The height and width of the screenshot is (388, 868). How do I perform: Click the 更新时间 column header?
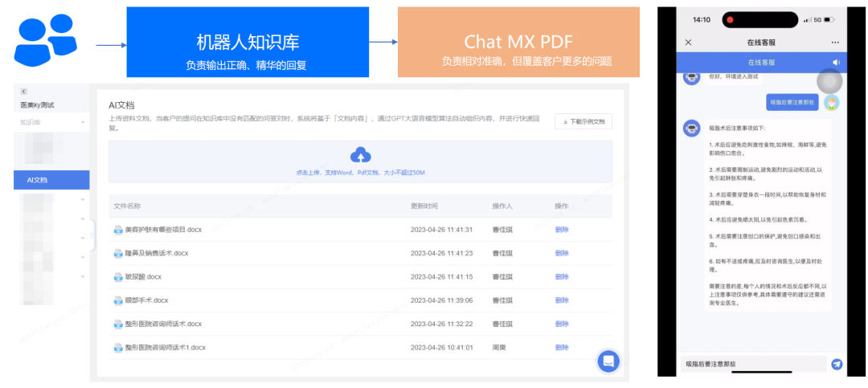click(x=424, y=206)
